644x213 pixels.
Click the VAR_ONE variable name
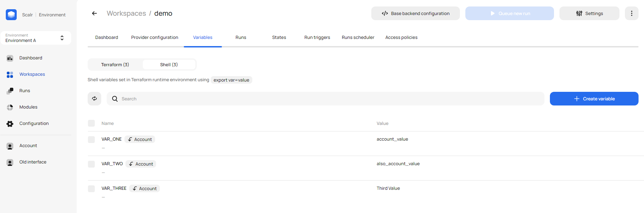click(x=111, y=139)
